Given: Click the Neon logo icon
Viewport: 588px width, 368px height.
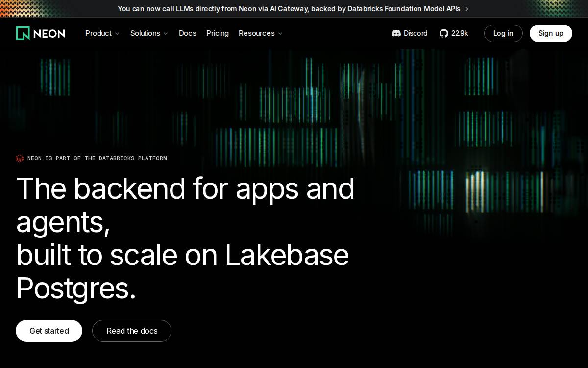Looking at the screenshot, I should pyautogui.click(x=23, y=33).
